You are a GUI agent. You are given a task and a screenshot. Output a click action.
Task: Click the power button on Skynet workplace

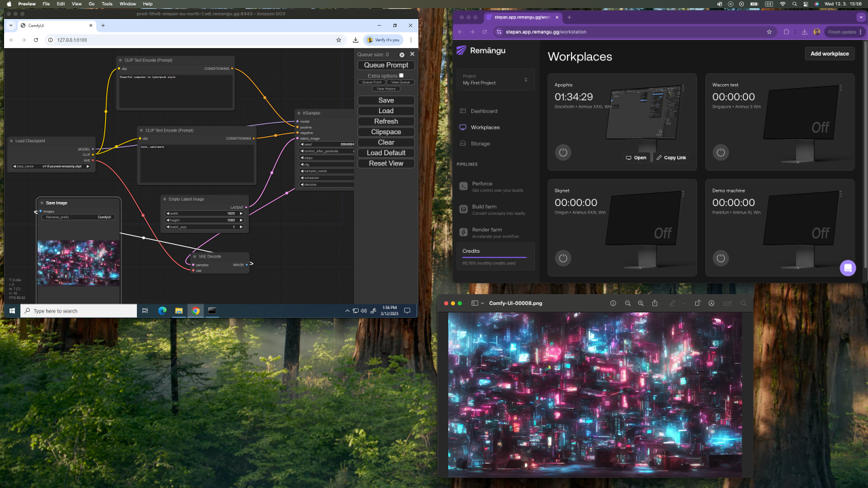563,258
